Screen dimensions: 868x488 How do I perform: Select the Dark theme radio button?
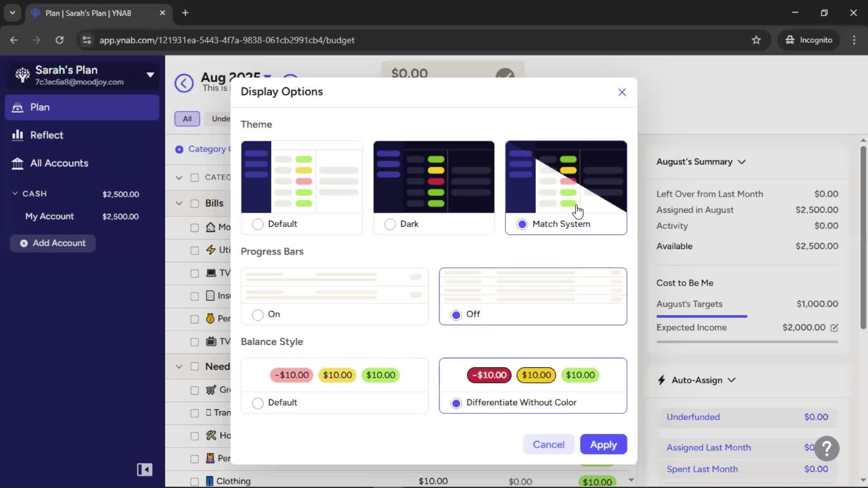390,224
